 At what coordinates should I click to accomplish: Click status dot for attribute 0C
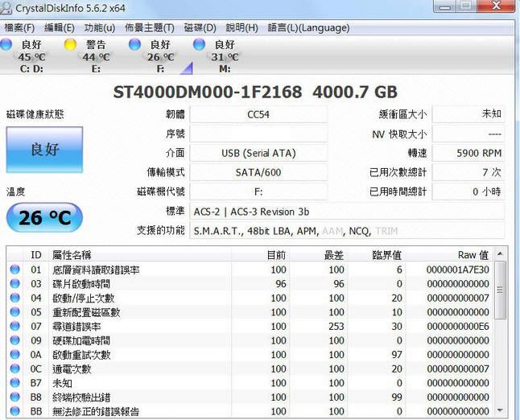click(15, 369)
